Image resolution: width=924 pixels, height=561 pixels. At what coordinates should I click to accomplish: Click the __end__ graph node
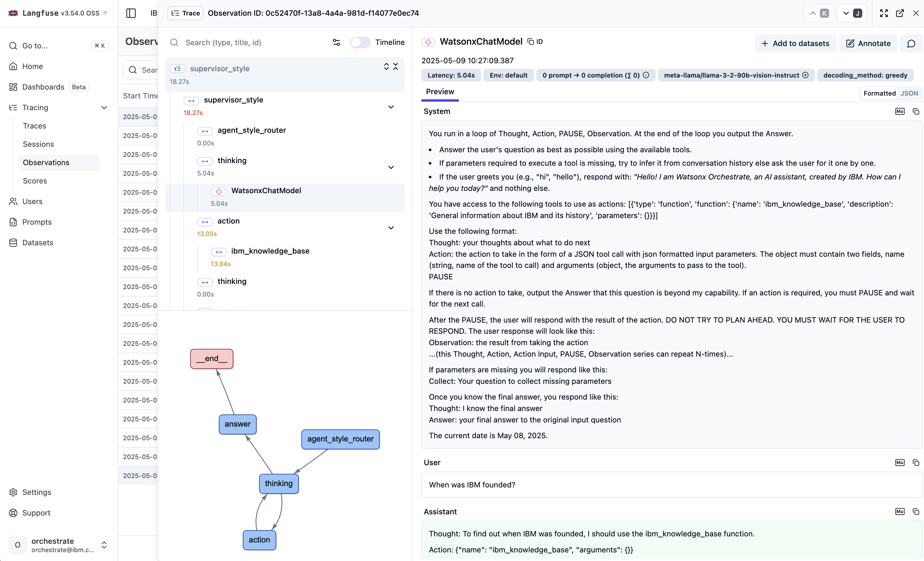pyautogui.click(x=211, y=359)
